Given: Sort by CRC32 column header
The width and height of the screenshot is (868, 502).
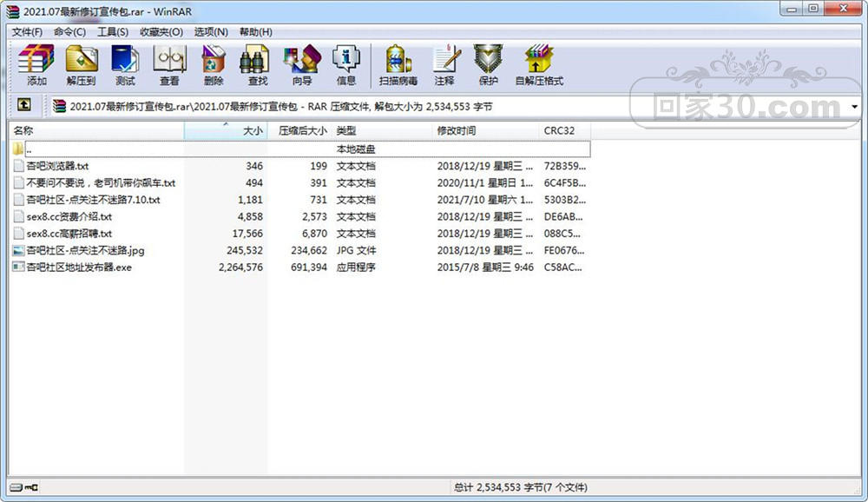Looking at the screenshot, I should pos(565,131).
